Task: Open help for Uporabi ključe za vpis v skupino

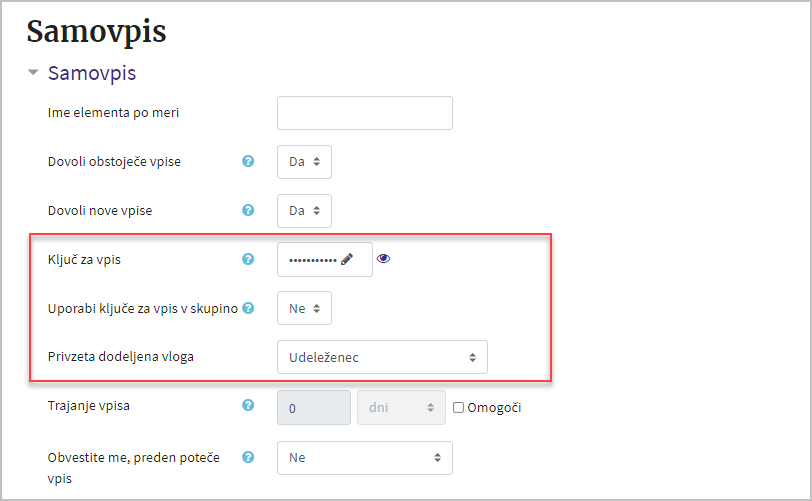Action: click(248, 308)
